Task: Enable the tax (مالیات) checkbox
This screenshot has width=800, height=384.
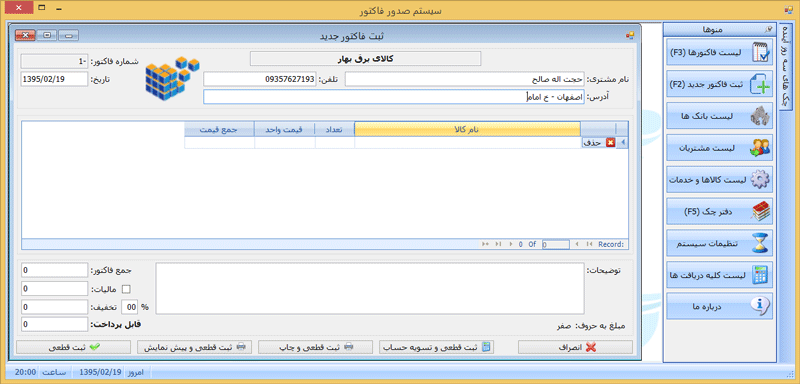Action: click(x=127, y=289)
